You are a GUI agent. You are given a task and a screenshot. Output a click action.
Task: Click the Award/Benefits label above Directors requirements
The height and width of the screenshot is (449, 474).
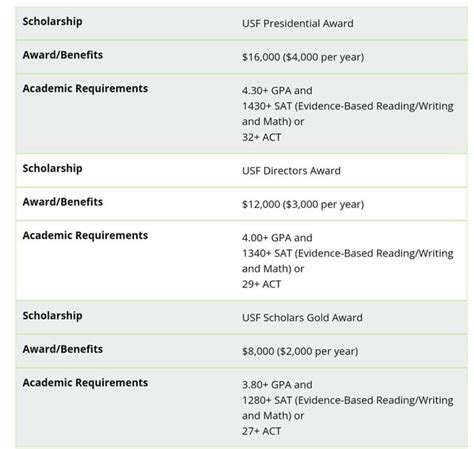tap(63, 202)
